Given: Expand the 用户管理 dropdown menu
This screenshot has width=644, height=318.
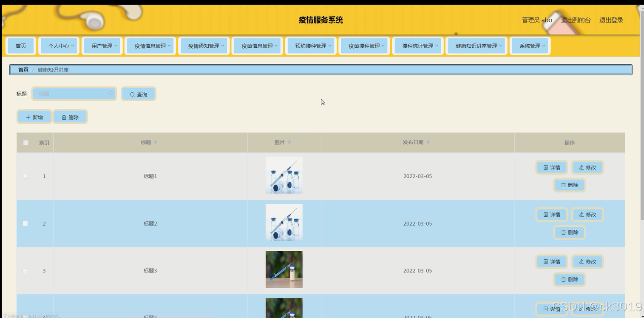Looking at the screenshot, I should tap(102, 46).
